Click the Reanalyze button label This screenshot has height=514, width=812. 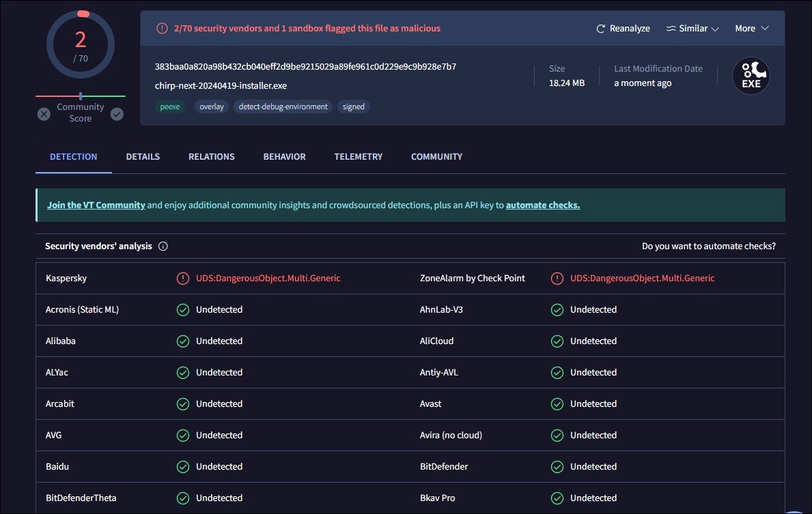[630, 29]
